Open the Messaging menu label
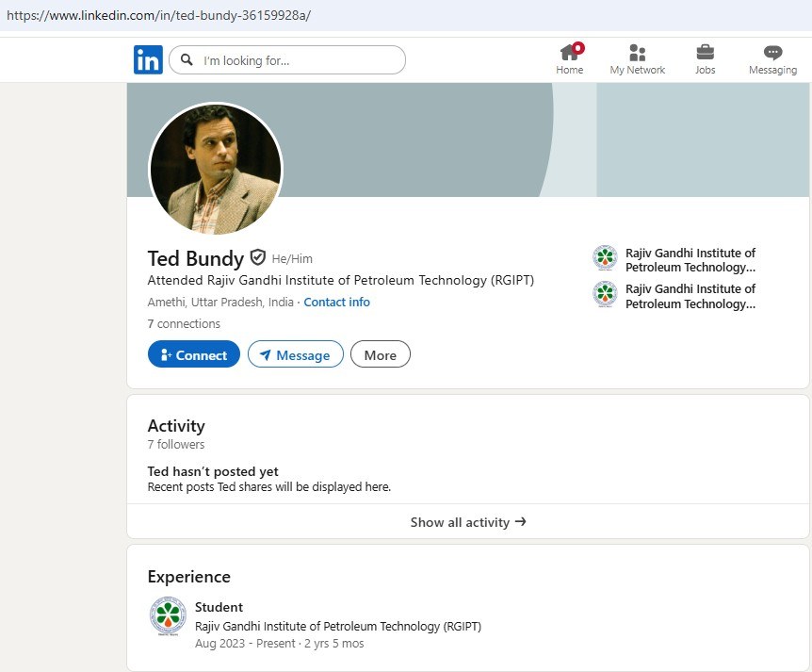This screenshot has width=812, height=672. pos(772,70)
